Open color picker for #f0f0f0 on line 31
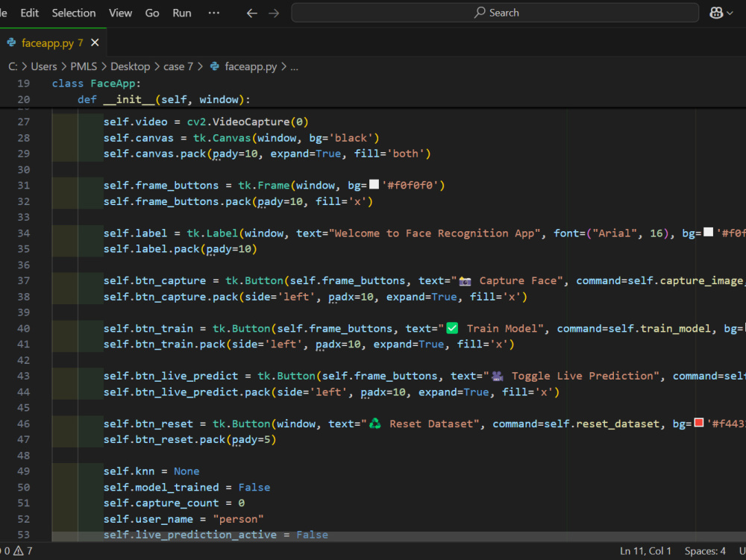The image size is (746, 560). [374, 184]
